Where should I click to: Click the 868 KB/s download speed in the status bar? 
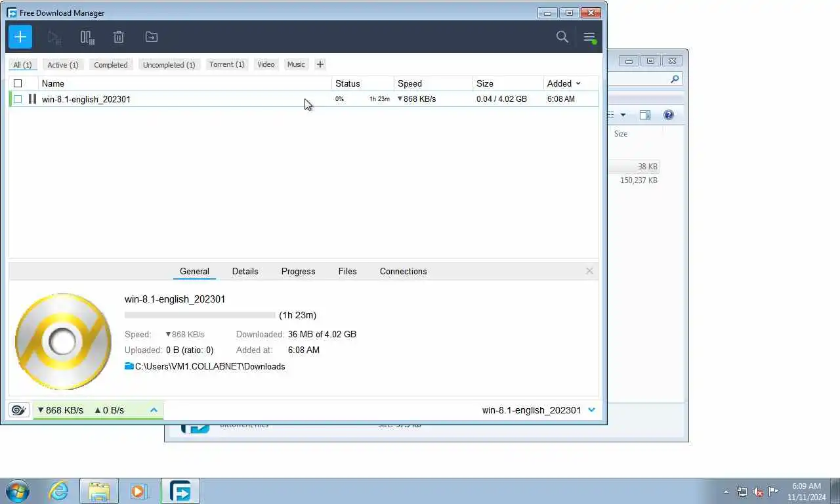tap(60, 410)
